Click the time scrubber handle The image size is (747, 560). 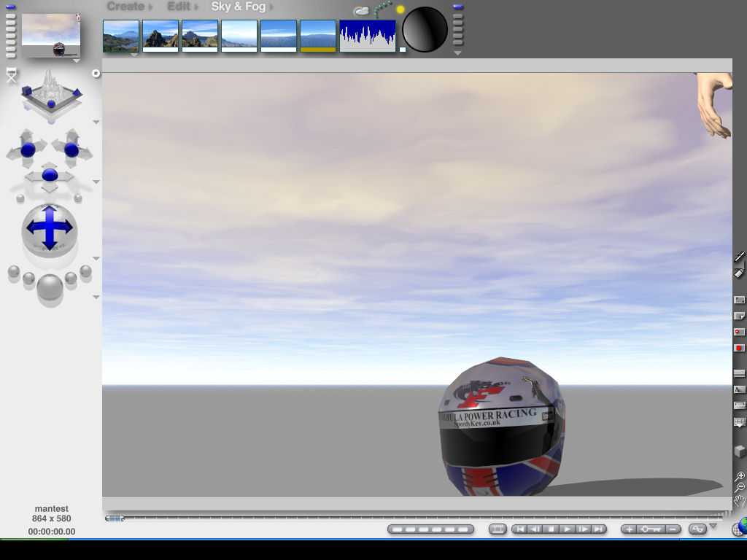[115, 518]
